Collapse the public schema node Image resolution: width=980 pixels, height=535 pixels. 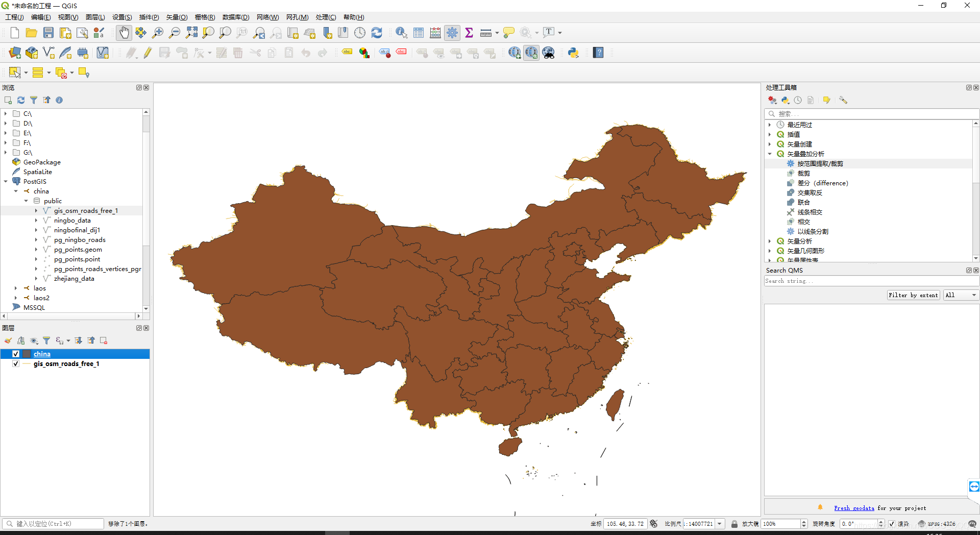pyautogui.click(x=26, y=201)
